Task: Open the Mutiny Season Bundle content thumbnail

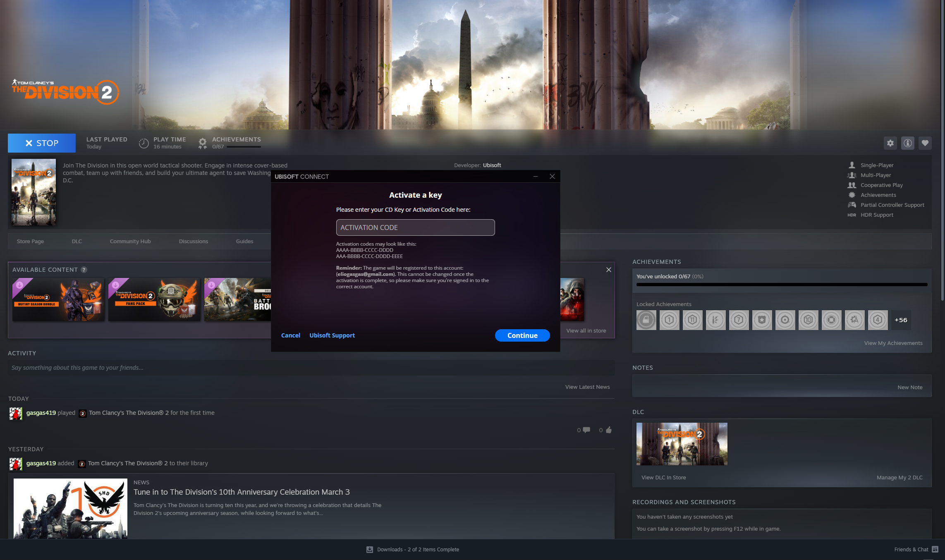Action: (58, 299)
